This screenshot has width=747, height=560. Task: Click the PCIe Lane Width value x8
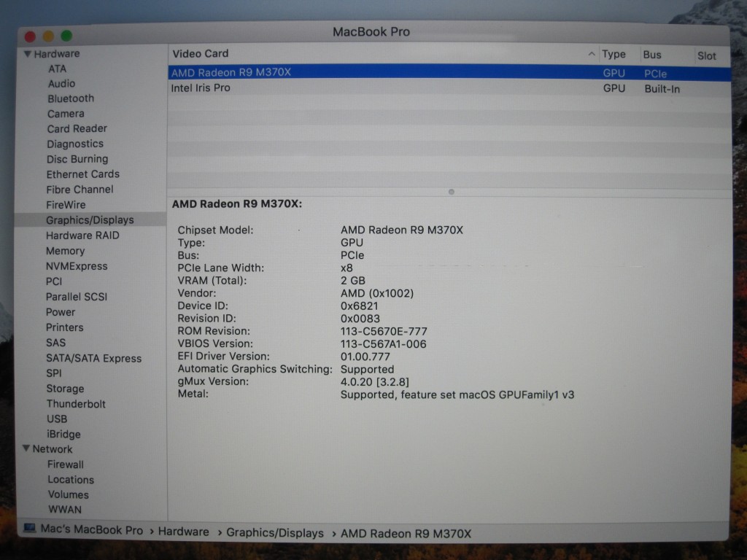tap(347, 268)
